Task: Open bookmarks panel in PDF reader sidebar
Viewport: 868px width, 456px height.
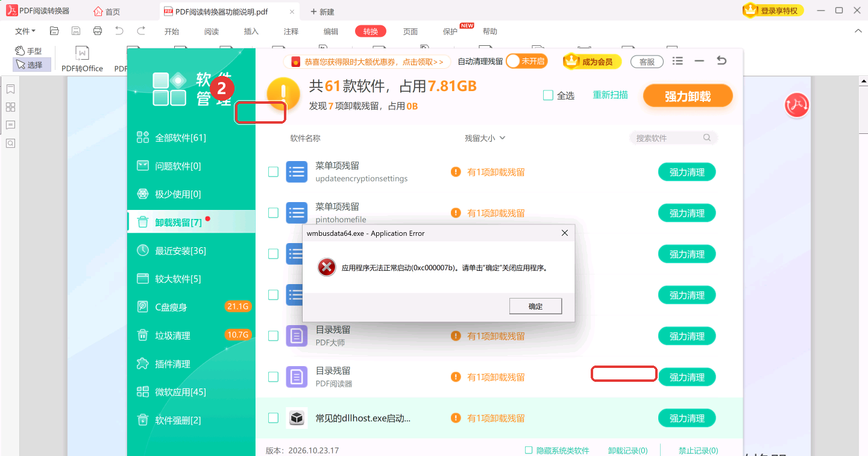Action: (x=10, y=89)
